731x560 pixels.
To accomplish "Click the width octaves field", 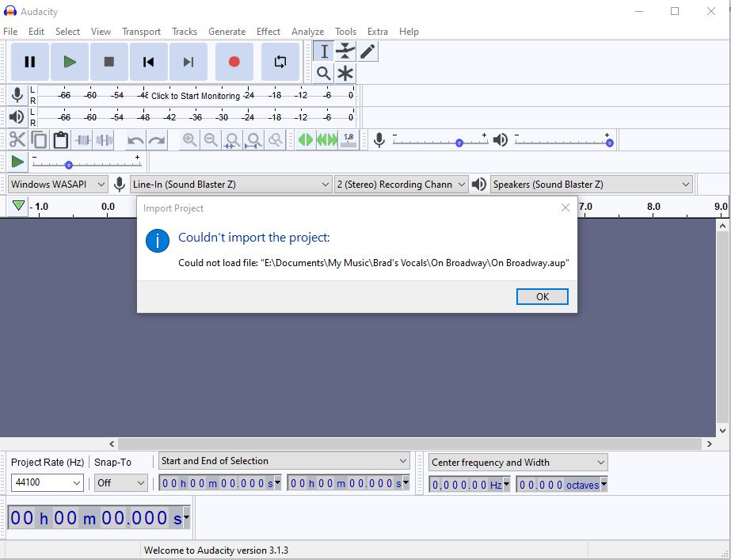I will [x=562, y=485].
